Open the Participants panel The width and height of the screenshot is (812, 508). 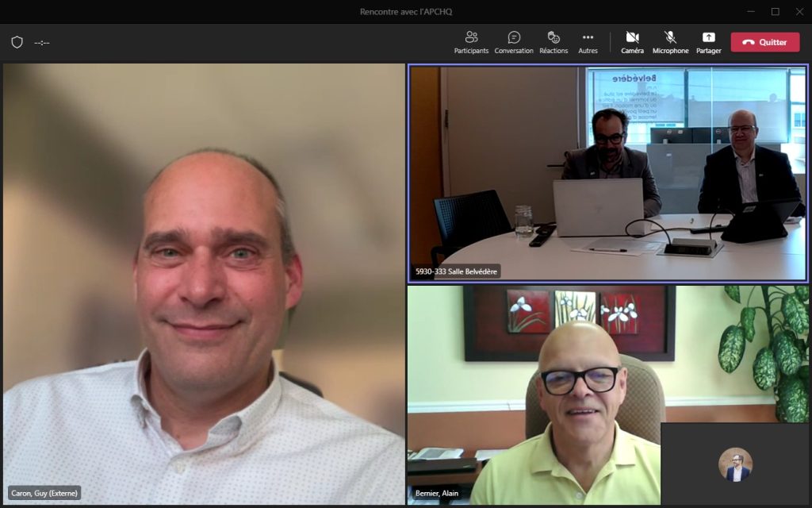coord(471,42)
